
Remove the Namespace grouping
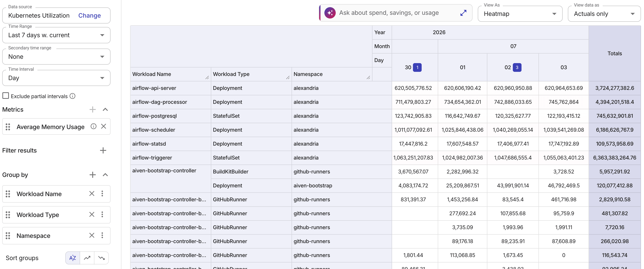pyautogui.click(x=92, y=235)
